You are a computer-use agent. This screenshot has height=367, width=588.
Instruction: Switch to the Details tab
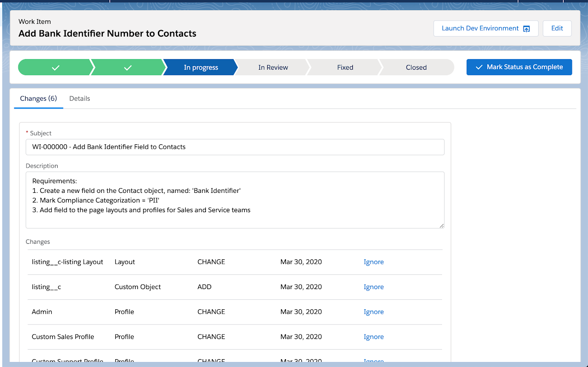click(80, 99)
